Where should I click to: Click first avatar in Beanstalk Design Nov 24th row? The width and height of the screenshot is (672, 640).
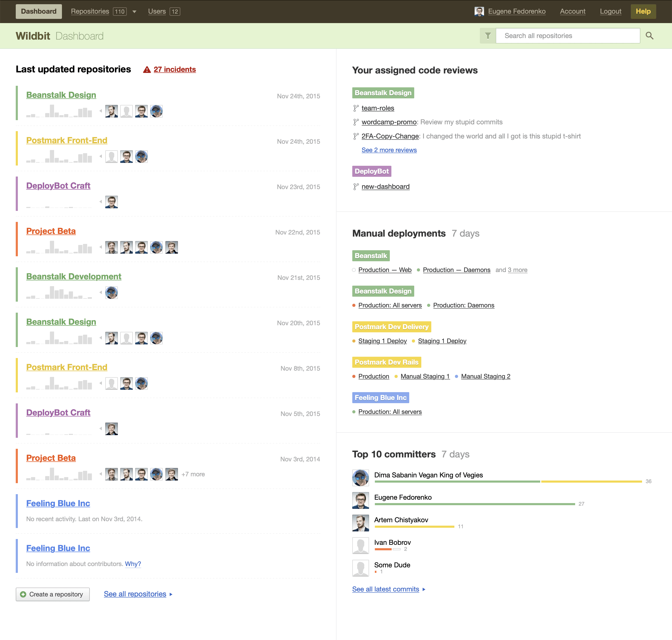(x=111, y=111)
